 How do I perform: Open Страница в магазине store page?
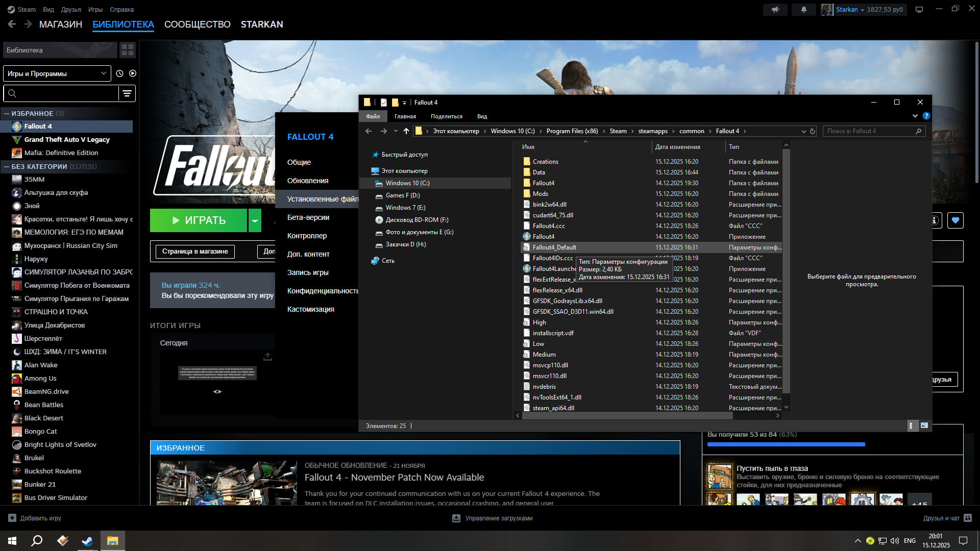(195, 252)
